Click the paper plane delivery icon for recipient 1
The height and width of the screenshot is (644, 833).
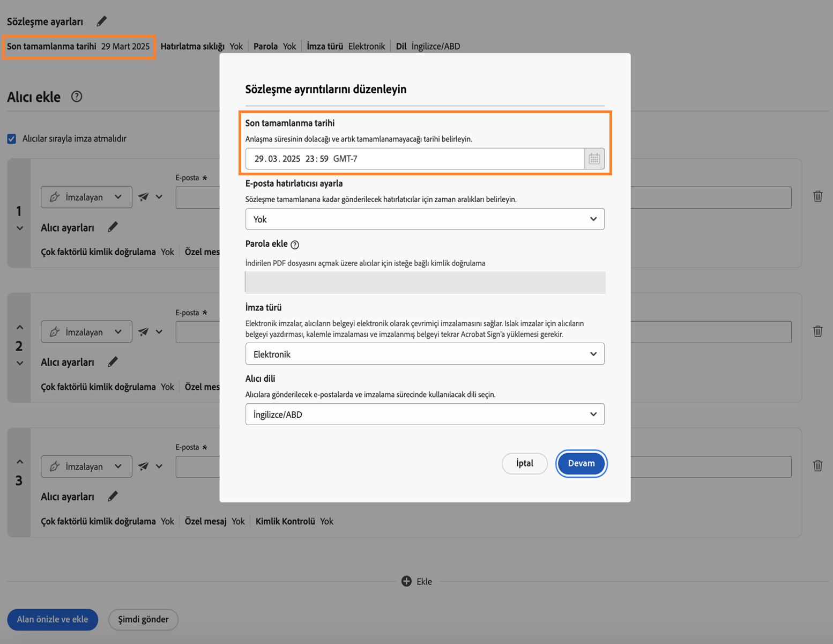click(143, 197)
